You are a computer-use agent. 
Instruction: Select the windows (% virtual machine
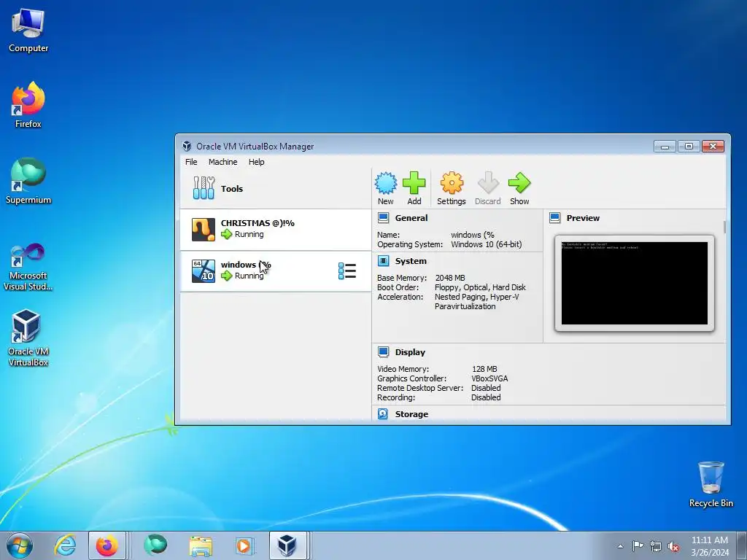pyautogui.click(x=276, y=271)
